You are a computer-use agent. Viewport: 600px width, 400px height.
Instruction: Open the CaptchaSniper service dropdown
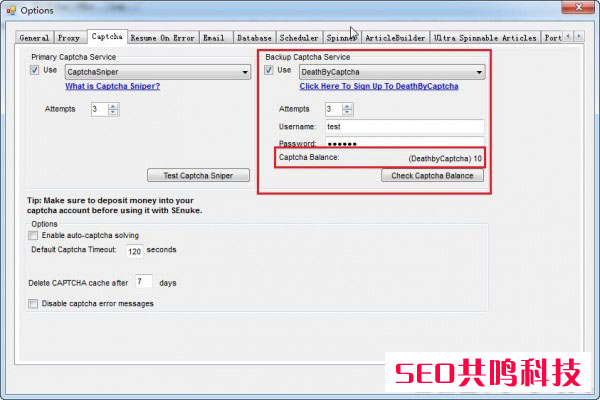click(158, 72)
